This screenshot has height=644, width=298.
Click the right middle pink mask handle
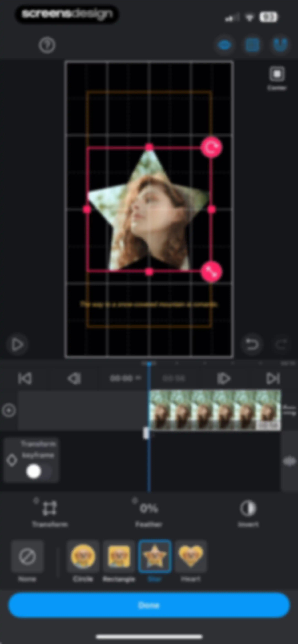pyautogui.click(x=212, y=209)
